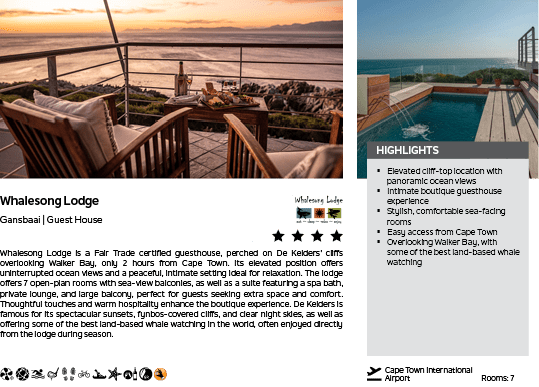Click the swimming activity icon
Image resolution: width=539 pixels, height=387 pixels.
(x=38, y=374)
